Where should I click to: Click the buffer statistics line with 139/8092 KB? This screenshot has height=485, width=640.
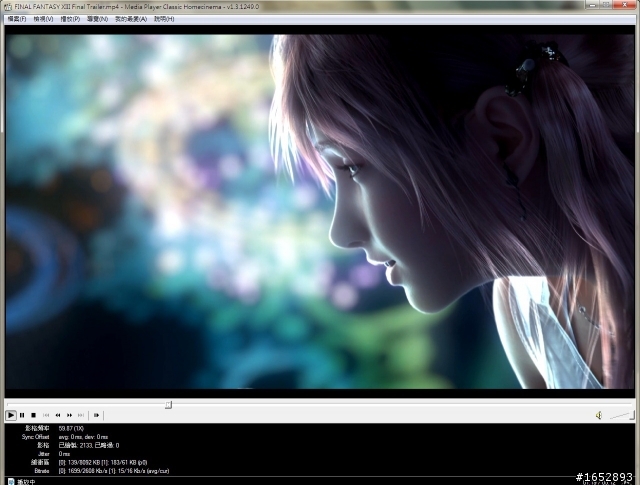coord(89,462)
